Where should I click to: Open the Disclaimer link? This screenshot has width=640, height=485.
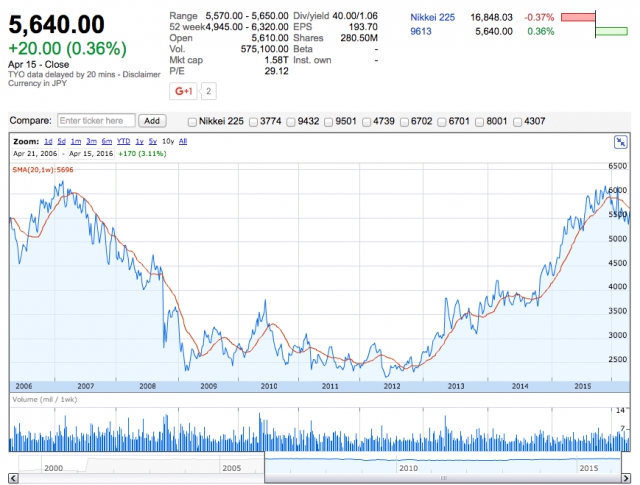click(141, 75)
